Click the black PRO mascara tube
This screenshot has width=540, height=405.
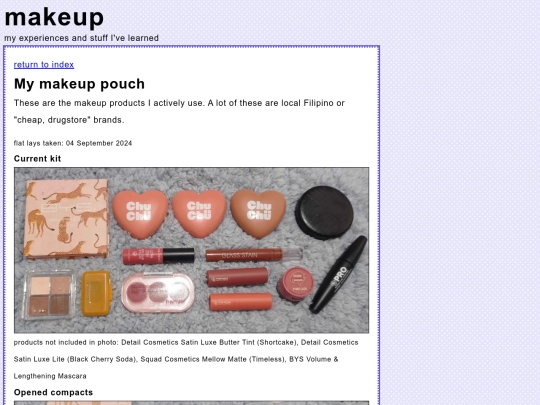(x=338, y=274)
